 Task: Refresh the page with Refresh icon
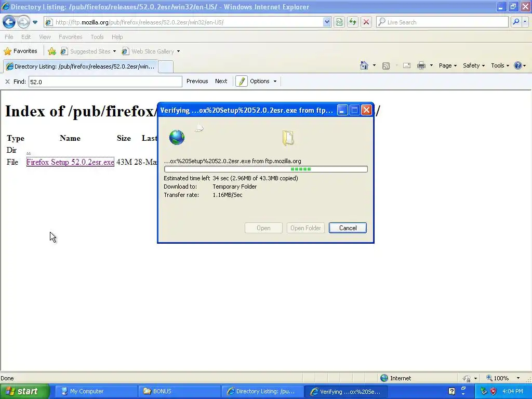click(x=353, y=22)
